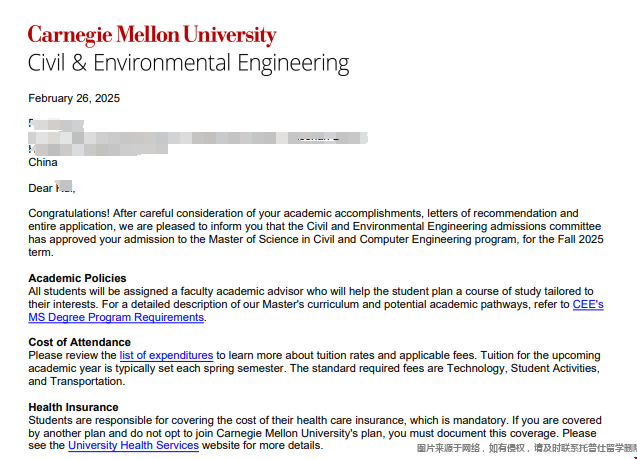This screenshot has height=459, width=637.
Task: Click the February 26, 2025 date line
Action: point(74,98)
